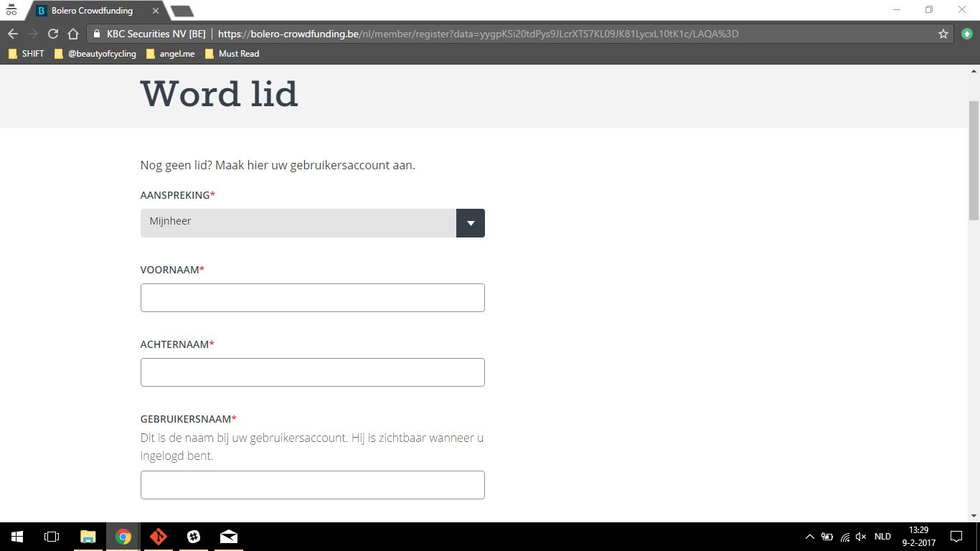
Task: Open the Must Read bookmark folder
Action: tap(232, 54)
